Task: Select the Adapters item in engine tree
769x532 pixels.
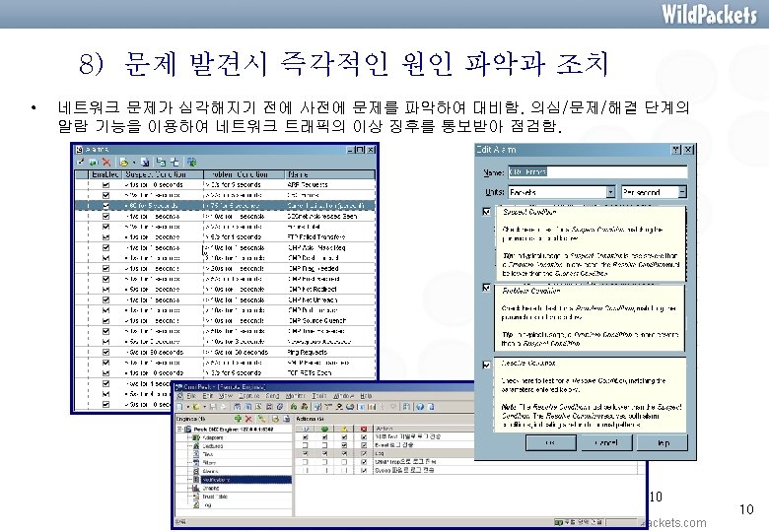Action: coord(213,437)
